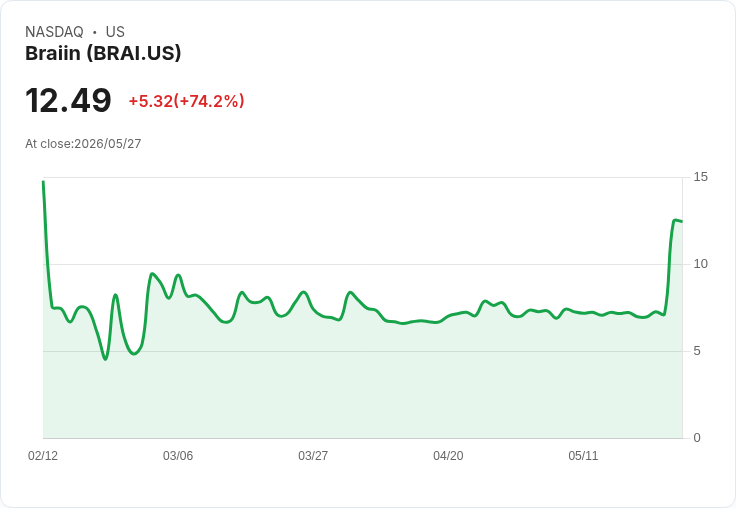Click the 04/20 x-axis date label
The height and width of the screenshot is (508, 736).
click(448, 455)
